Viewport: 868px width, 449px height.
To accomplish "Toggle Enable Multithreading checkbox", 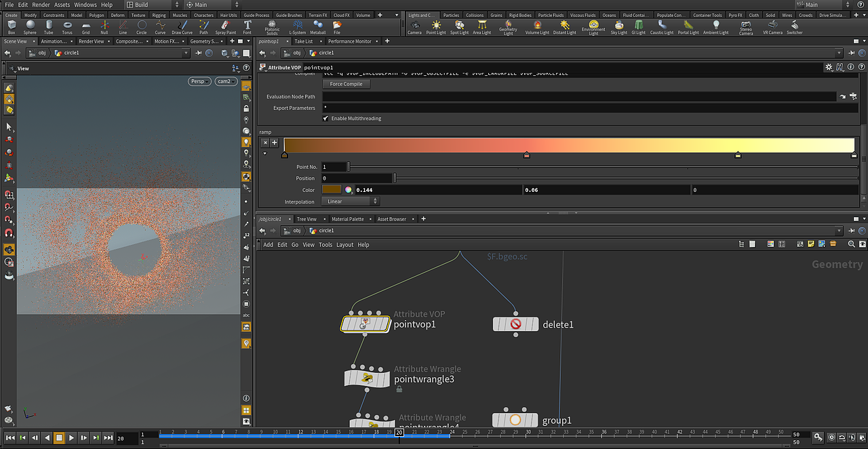I will point(326,119).
